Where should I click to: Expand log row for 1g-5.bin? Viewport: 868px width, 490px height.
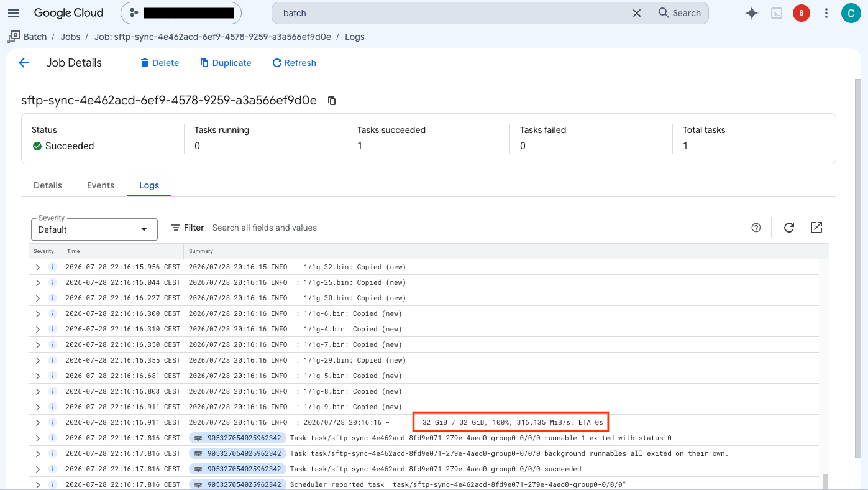click(37, 376)
